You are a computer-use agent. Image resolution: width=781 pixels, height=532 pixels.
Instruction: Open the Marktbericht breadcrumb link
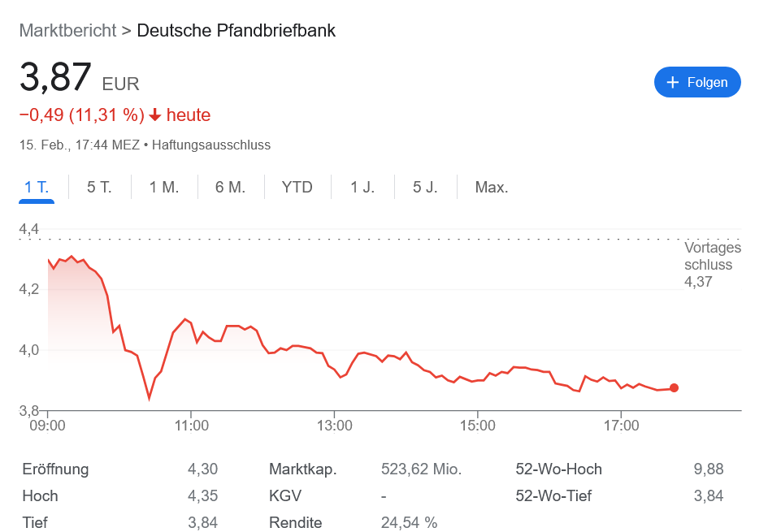(67, 31)
